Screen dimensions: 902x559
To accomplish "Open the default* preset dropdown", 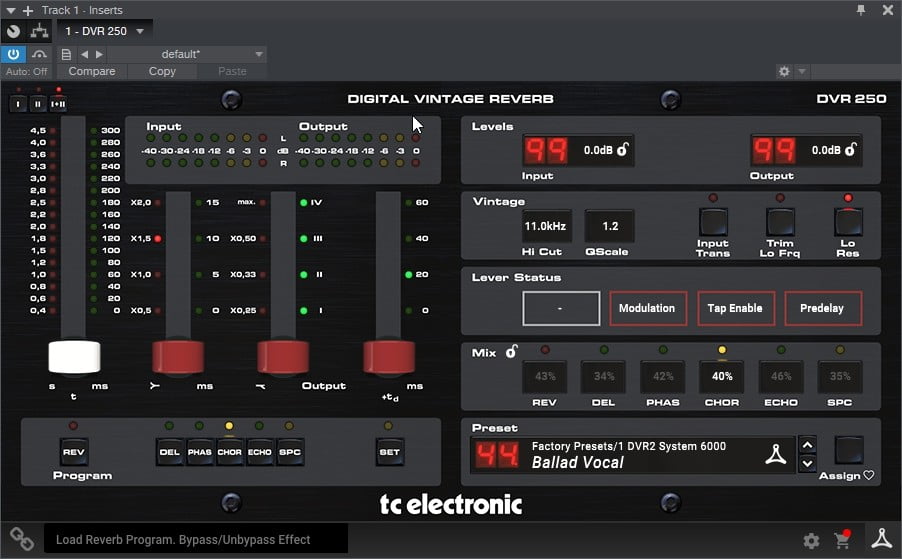I will 187,54.
